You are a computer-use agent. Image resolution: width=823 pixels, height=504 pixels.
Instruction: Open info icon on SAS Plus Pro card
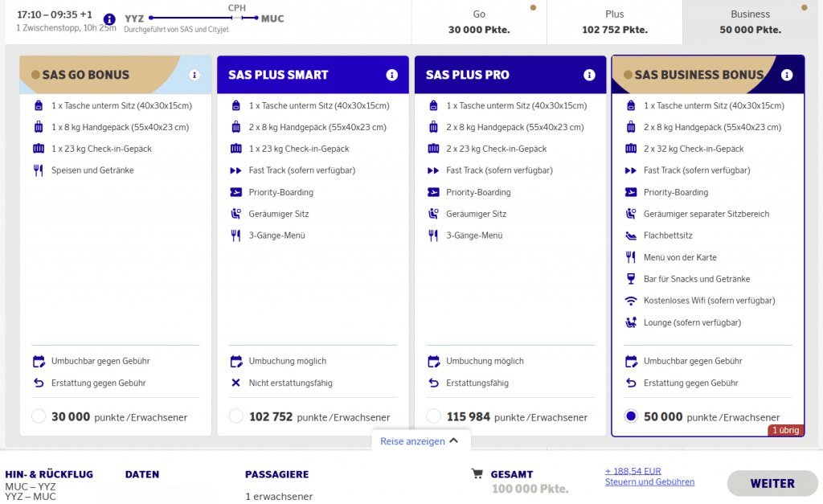589,75
